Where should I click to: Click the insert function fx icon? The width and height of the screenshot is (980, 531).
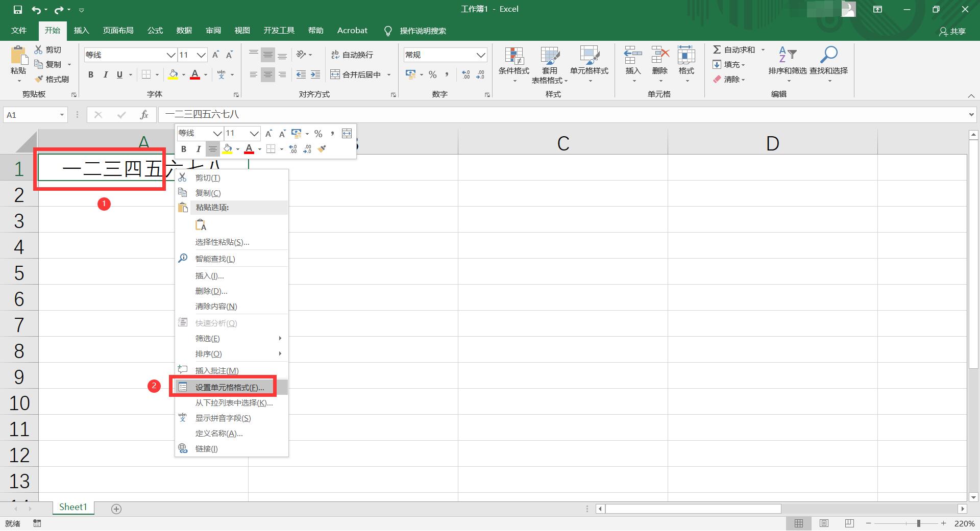coord(144,115)
